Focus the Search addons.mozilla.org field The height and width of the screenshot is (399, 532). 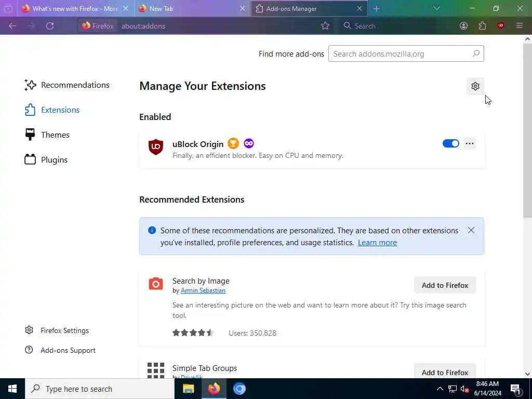click(x=406, y=54)
